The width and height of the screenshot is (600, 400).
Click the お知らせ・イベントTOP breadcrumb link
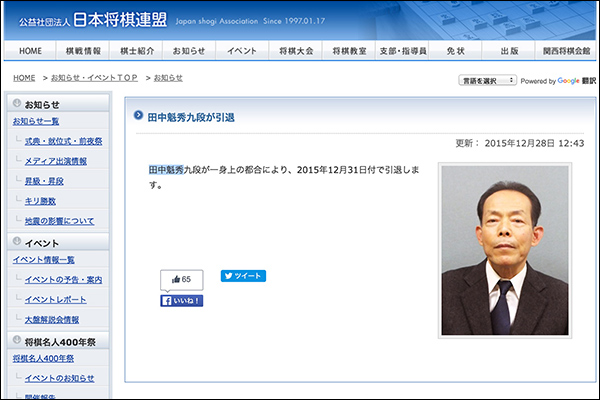pyautogui.click(x=95, y=78)
